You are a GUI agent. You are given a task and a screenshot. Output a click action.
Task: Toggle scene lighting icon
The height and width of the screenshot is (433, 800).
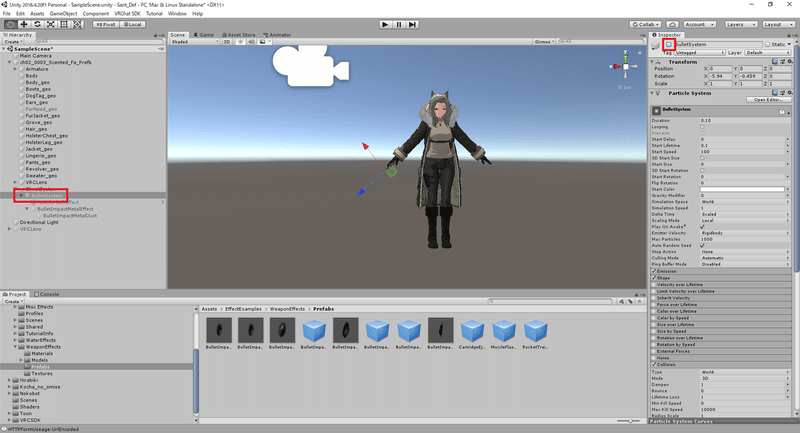click(240, 41)
